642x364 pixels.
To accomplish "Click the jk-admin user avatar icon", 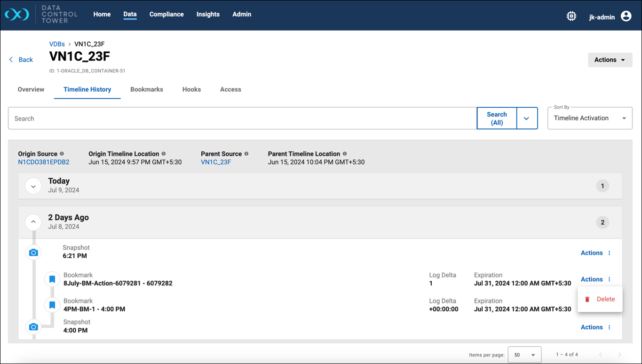I will (x=626, y=16).
